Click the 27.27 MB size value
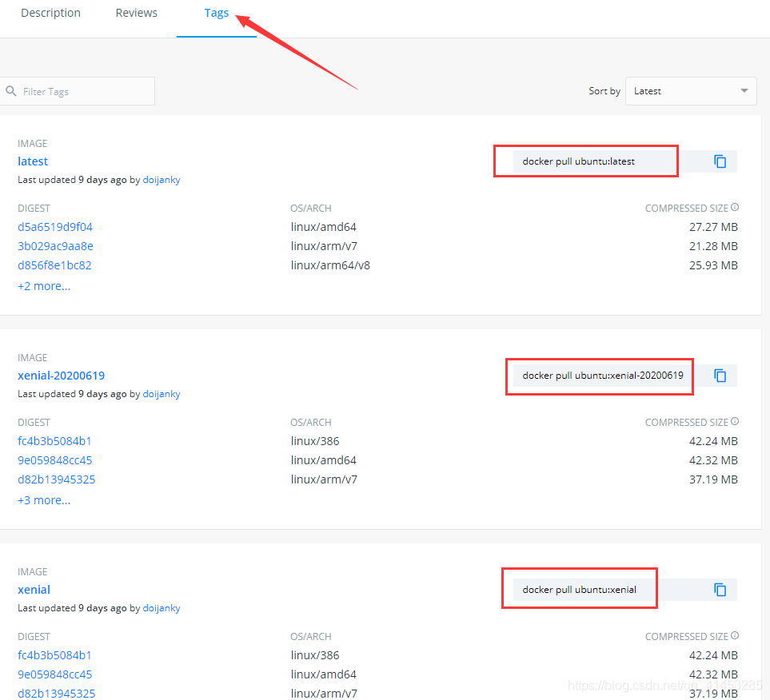 coord(713,227)
